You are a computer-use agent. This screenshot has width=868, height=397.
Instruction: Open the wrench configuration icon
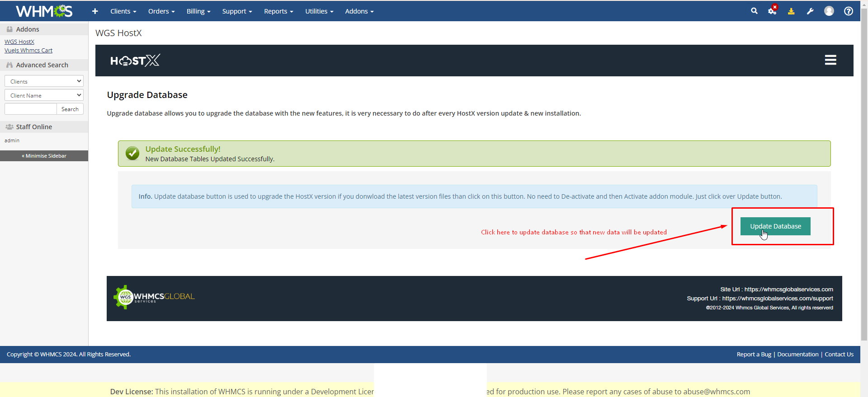[x=810, y=11]
